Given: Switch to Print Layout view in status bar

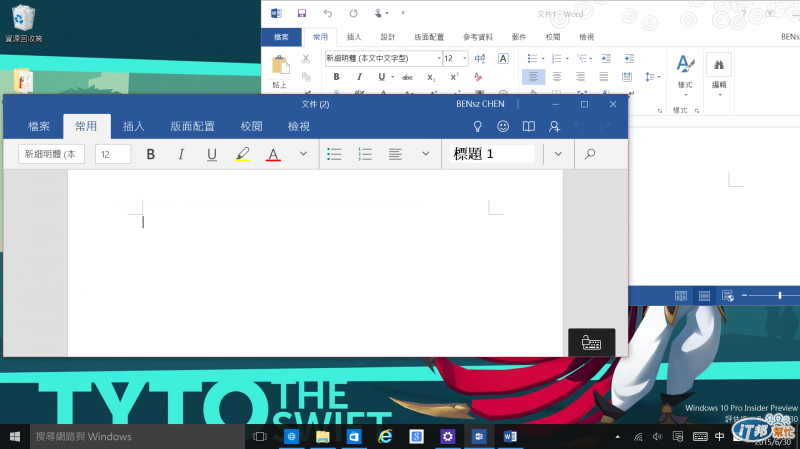Looking at the screenshot, I should [704, 296].
